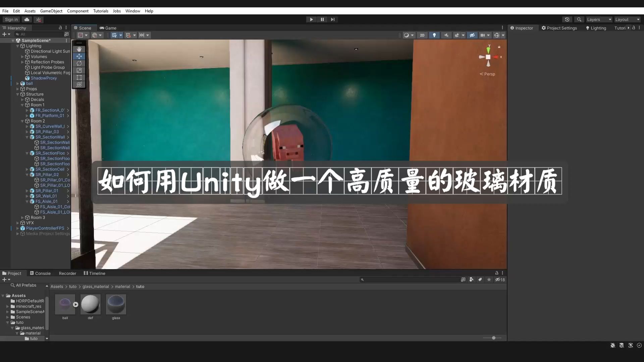Click the global search magnifier icon
Image resolution: width=644 pixels, height=362 pixels.
click(x=579, y=19)
